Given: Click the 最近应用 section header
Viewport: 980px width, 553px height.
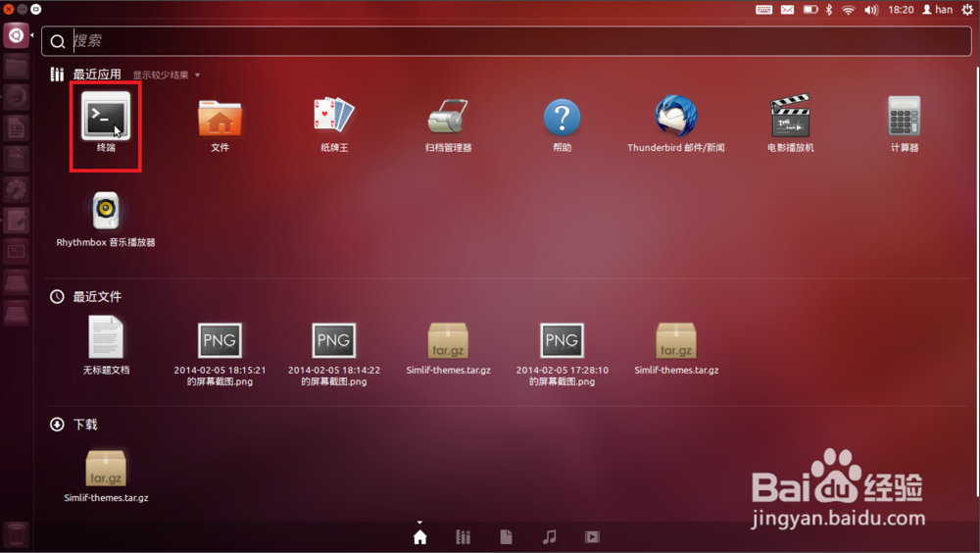Looking at the screenshot, I should 97,75.
